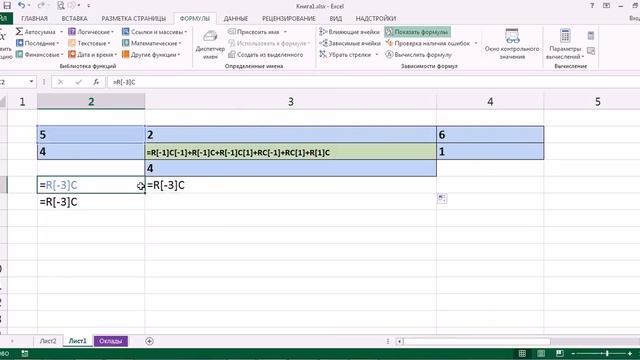Open the НАДСТРОЙКИ ribbon tab

[376, 18]
